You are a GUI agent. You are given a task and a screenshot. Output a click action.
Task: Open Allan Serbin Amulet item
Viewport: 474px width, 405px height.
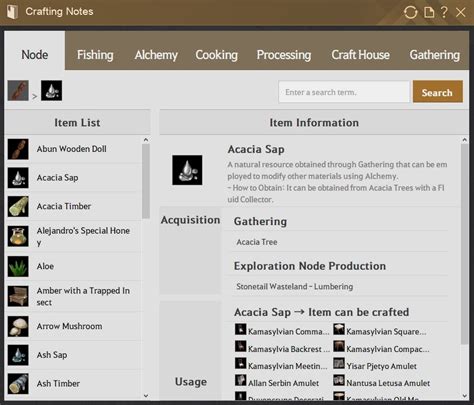click(283, 383)
